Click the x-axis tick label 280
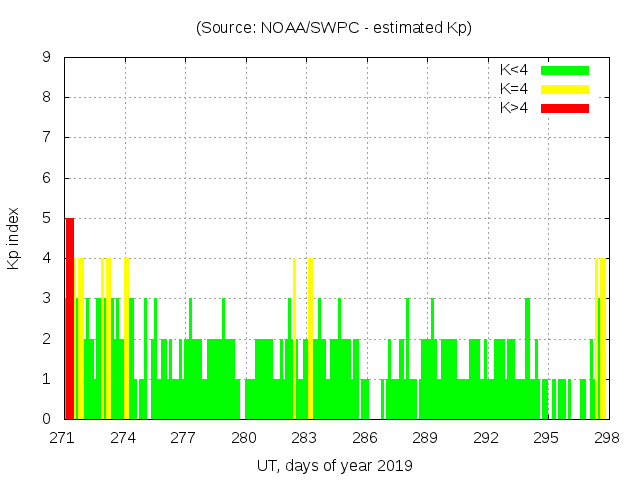Image resolution: width=640 pixels, height=480 pixels. pos(244,438)
